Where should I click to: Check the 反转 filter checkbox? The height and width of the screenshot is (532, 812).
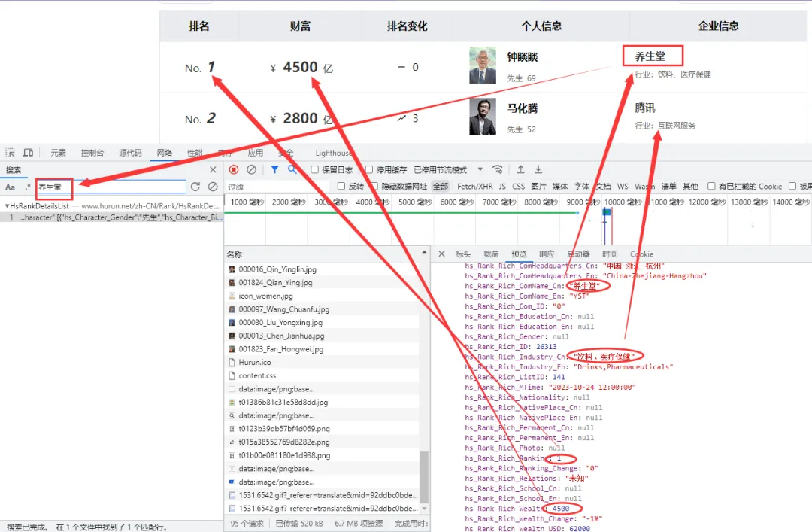coord(341,186)
